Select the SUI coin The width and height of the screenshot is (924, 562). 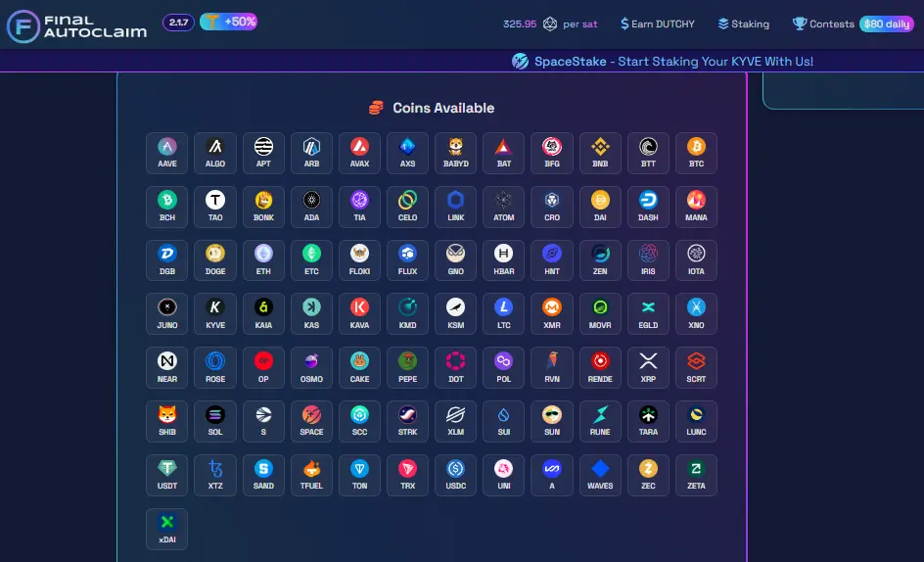point(503,422)
